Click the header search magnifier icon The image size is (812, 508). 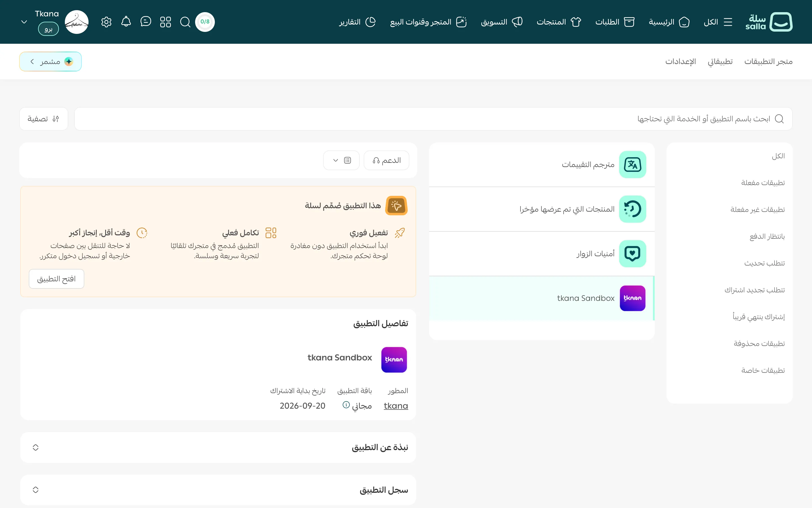point(185,22)
